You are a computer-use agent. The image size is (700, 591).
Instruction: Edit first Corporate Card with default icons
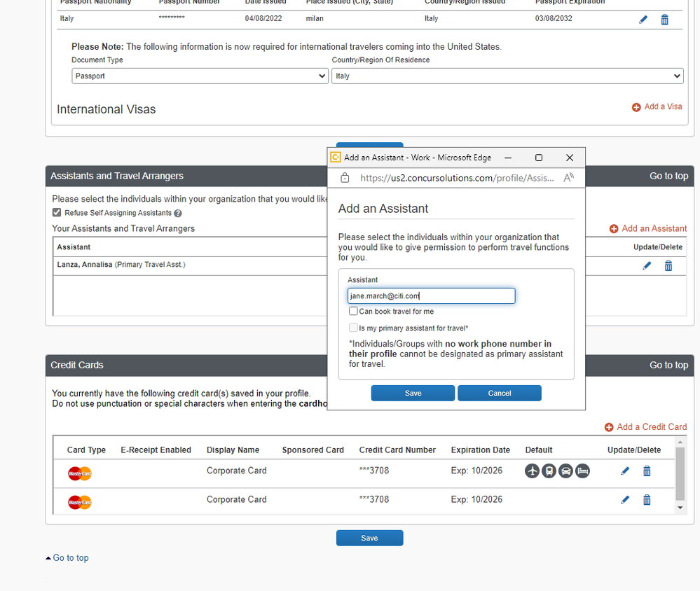(625, 471)
